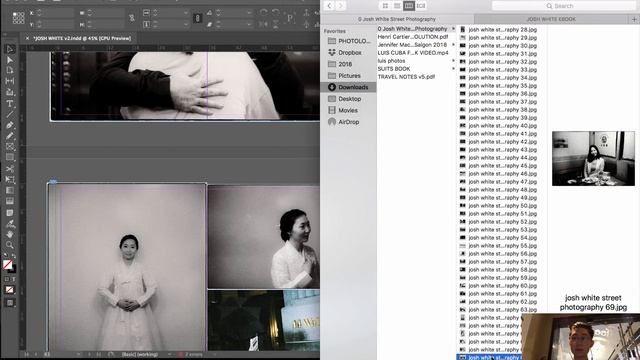
Task: Select the Eyedropper tool
Action: 10,224
